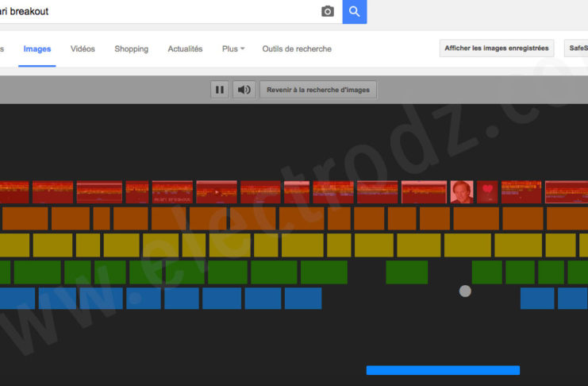Click the camera search-by-image icon
Viewport: 588px width, 386px height.
click(x=328, y=11)
